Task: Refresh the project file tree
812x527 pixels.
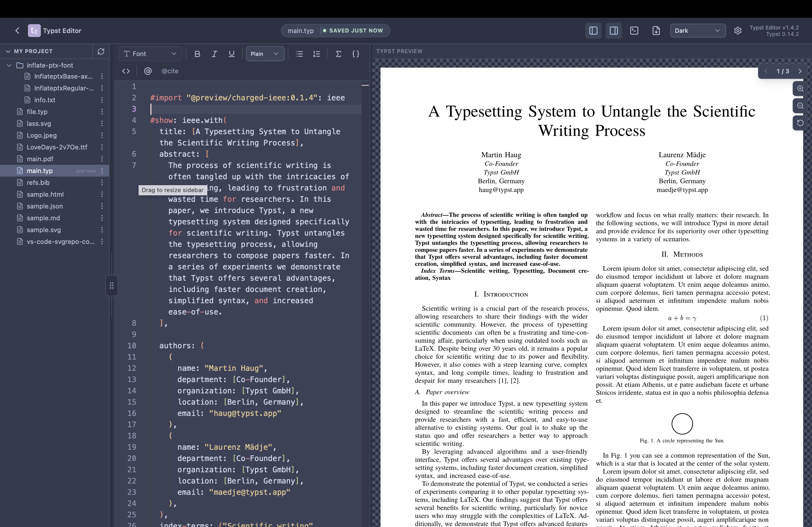Action: click(101, 51)
